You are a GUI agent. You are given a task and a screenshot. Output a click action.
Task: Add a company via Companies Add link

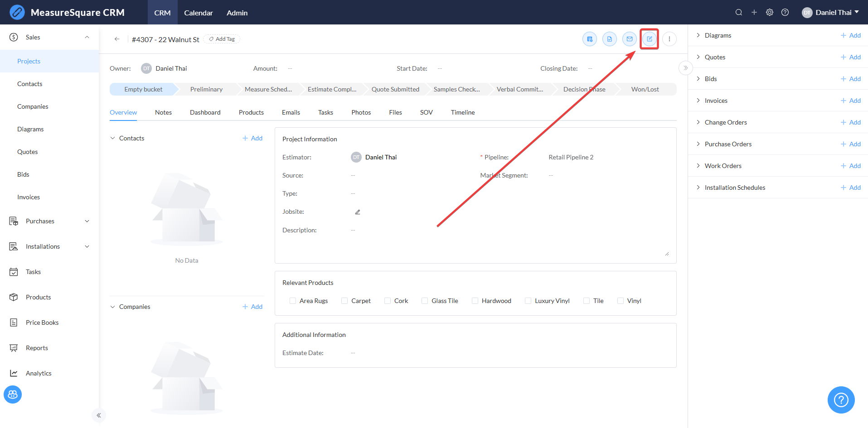click(252, 307)
